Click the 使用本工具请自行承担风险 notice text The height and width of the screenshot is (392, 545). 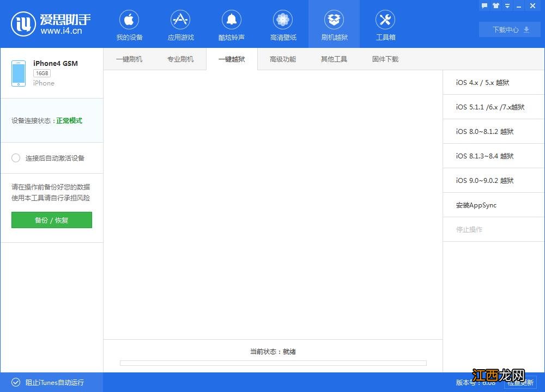51,198
